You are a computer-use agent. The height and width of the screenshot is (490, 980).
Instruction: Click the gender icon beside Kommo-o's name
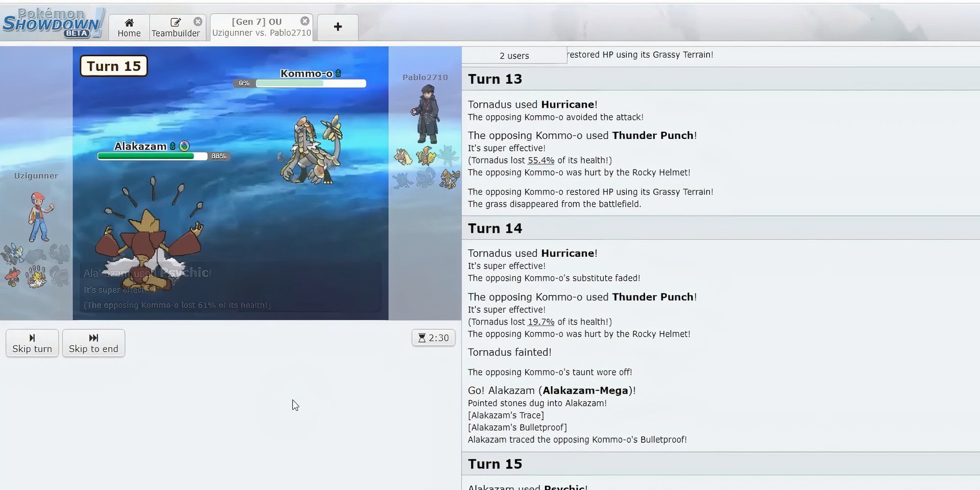[338, 73]
